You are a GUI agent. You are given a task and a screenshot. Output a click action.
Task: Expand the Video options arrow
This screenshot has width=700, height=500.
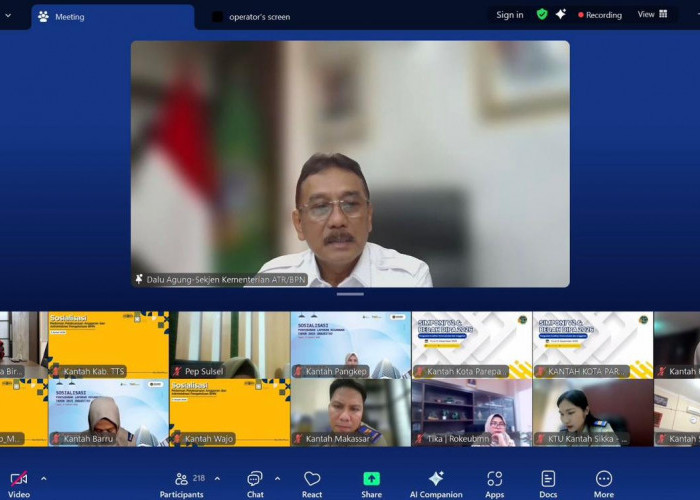coord(43,478)
